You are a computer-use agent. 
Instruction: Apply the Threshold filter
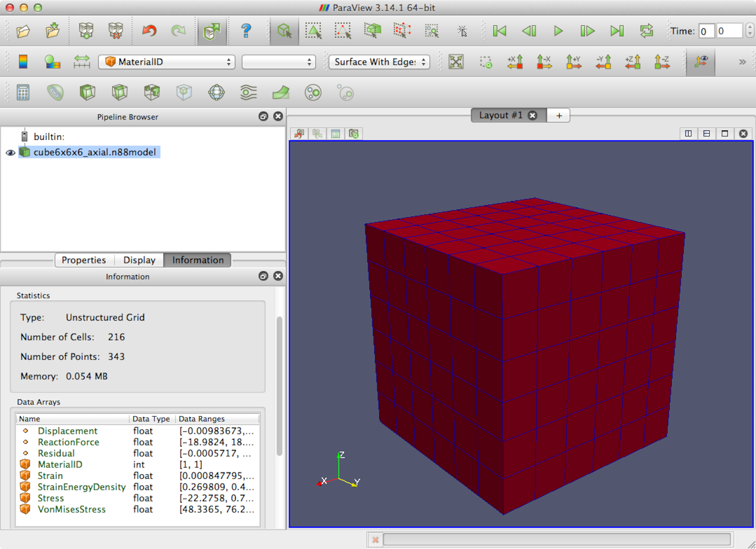pyautogui.click(x=152, y=92)
